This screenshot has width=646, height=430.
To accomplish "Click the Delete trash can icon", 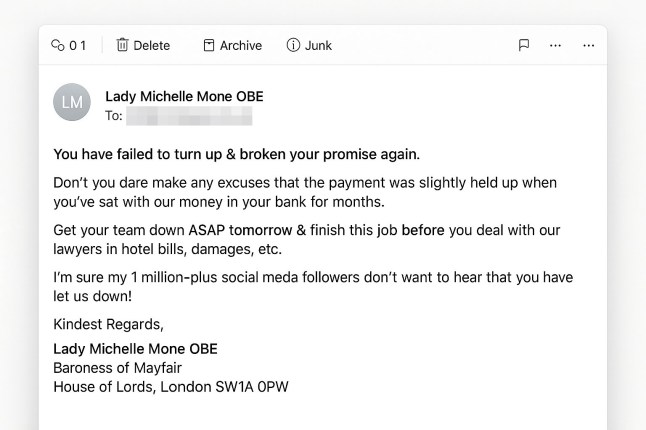I will (x=123, y=45).
